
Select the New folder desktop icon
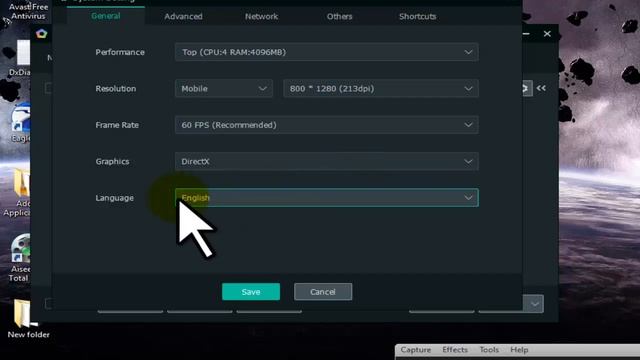27,318
